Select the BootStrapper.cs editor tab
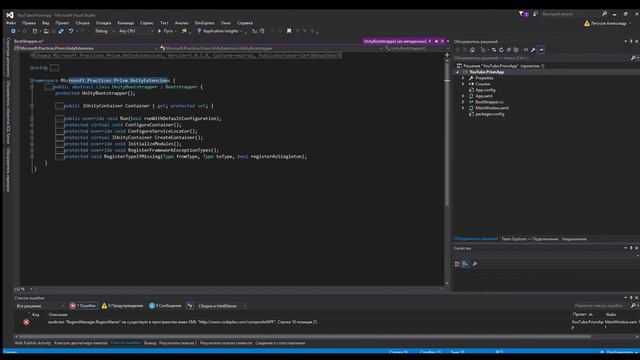 pos(29,41)
